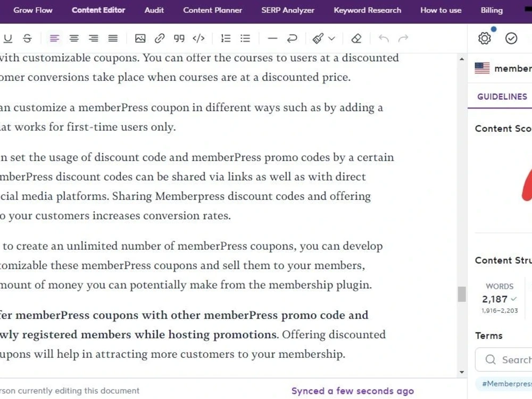The height and width of the screenshot is (399, 532).
Task: Create a bulleted list
Action: [245, 38]
